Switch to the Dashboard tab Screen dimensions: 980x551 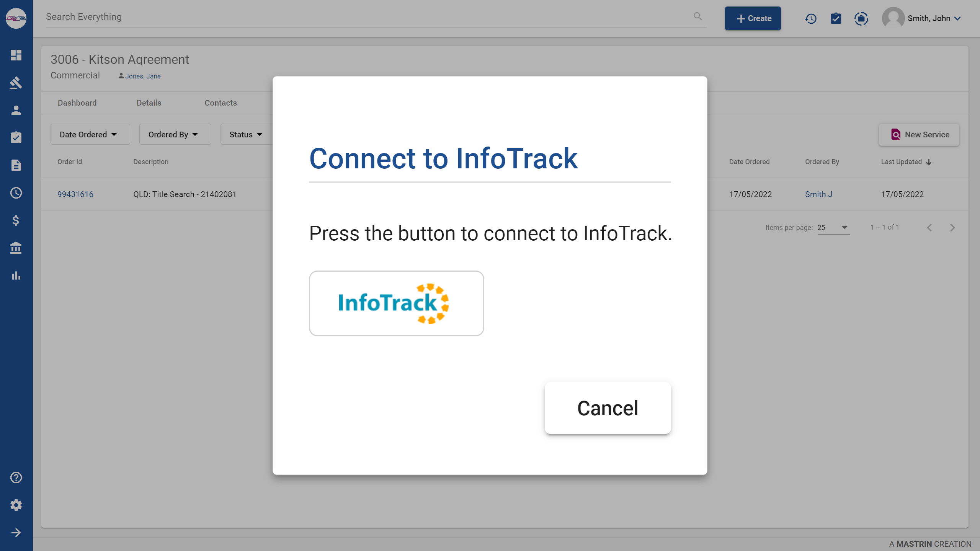pos(77,103)
